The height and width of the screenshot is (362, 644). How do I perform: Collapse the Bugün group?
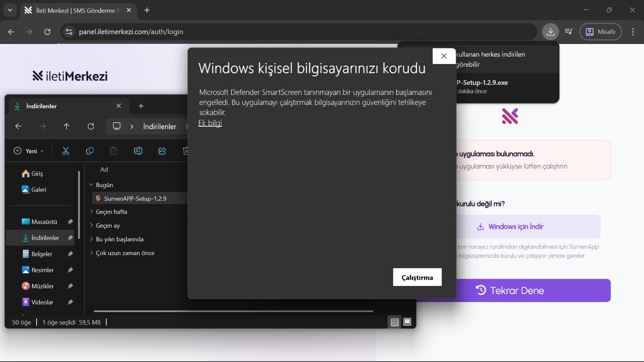click(x=91, y=185)
